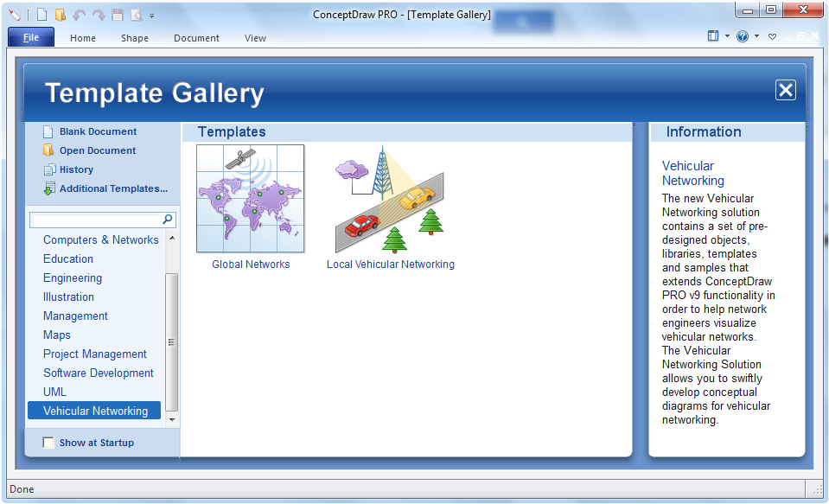Create new document from quick access toolbar

(x=41, y=15)
